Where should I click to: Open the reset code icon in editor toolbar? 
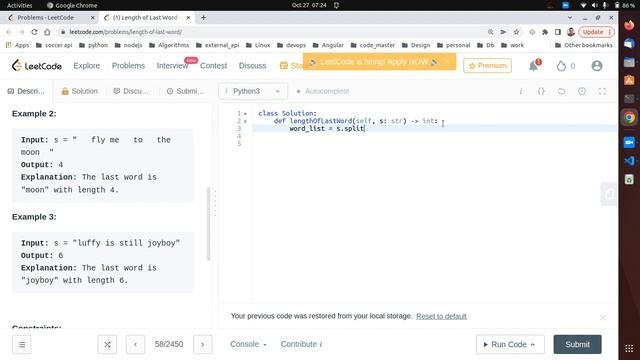coord(562,91)
